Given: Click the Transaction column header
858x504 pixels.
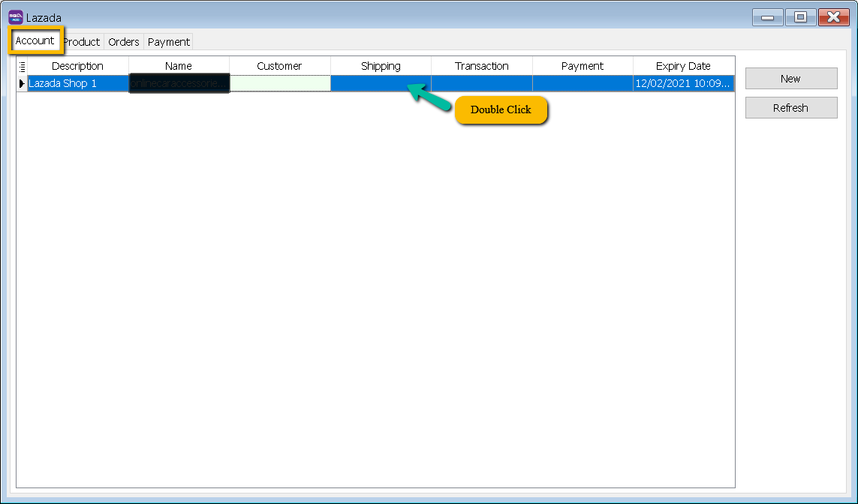Looking at the screenshot, I should [482, 66].
